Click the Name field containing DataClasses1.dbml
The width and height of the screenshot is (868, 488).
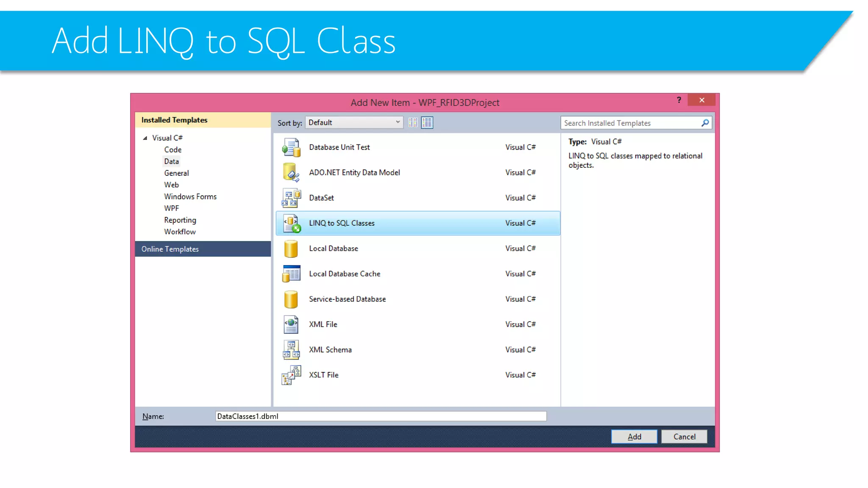click(x=381, y=416)
